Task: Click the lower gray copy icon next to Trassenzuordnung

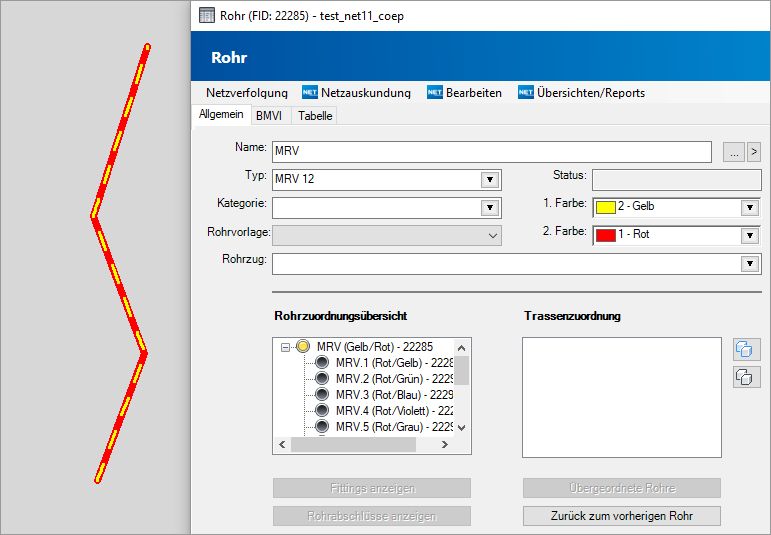Action: click(x=746, y=377)
